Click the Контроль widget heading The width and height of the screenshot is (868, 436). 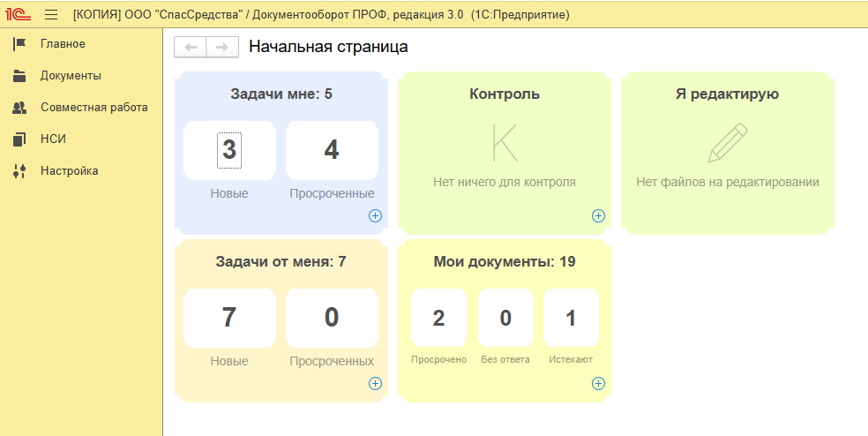[505, 94]
